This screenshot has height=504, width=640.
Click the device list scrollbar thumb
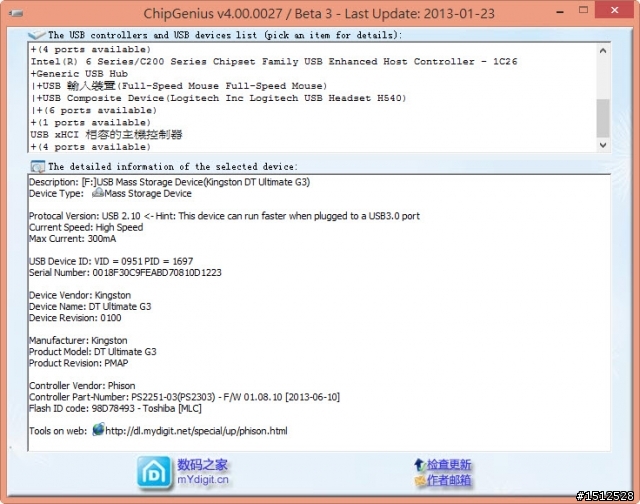[603, 118]
